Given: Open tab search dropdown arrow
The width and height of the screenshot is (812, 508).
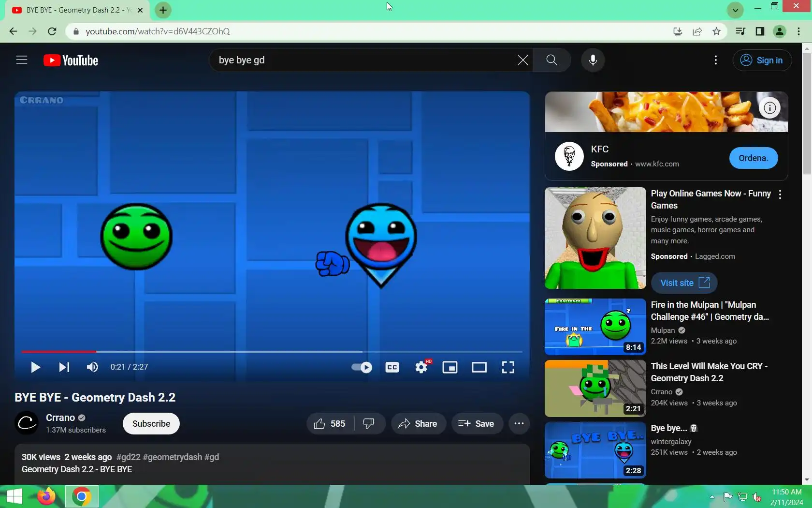Looking at the screenshot, I should [735, 10].
